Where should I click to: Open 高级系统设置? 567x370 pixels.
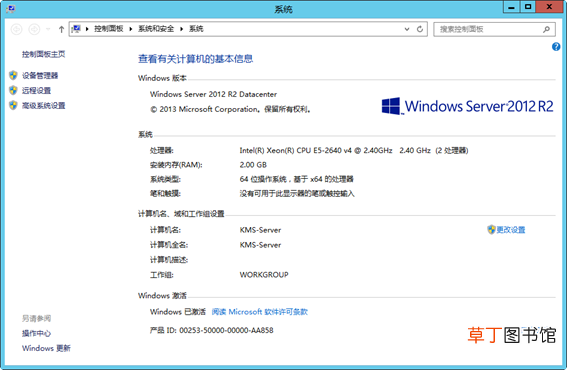(x=43, y=106)
